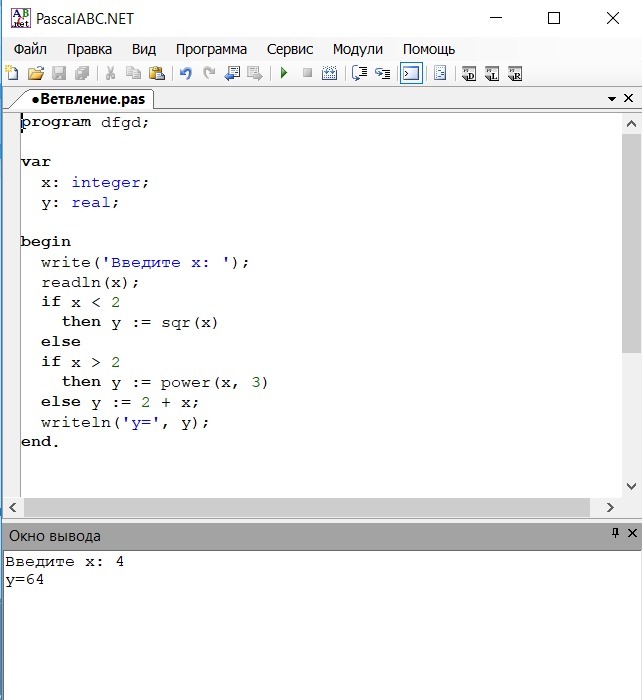Click the Paste clipboard icon
The image size is (642, 700).
click(157, 73)
